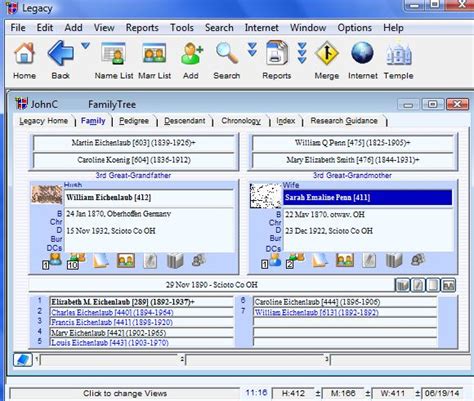Screen dimensions: 474x401
Task: Select wife Sarah Emaline Penn [411] name field
Action: (368, 198)
